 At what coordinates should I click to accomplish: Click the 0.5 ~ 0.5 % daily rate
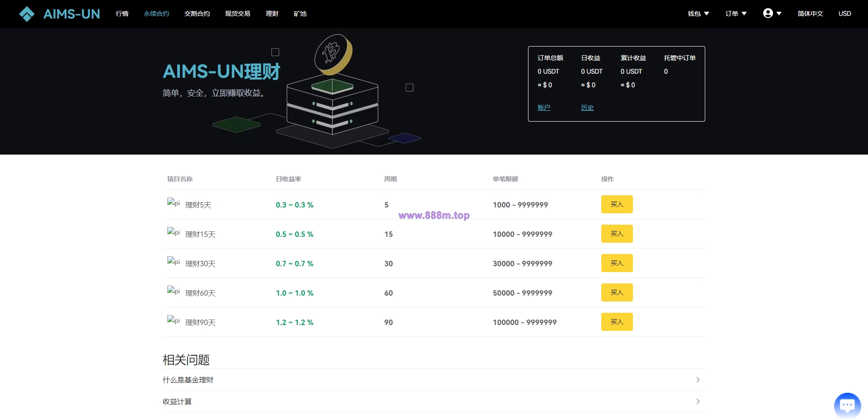[294, 234]
